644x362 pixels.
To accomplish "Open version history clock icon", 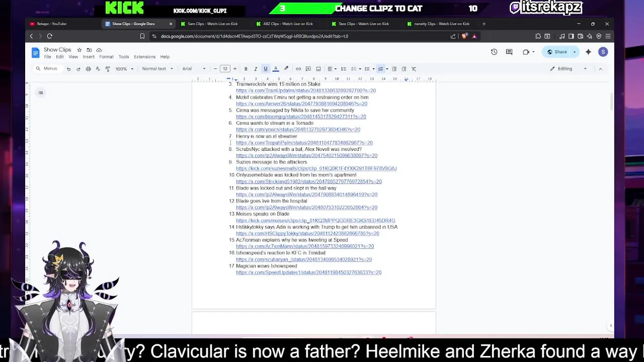I will click(494, 52).
